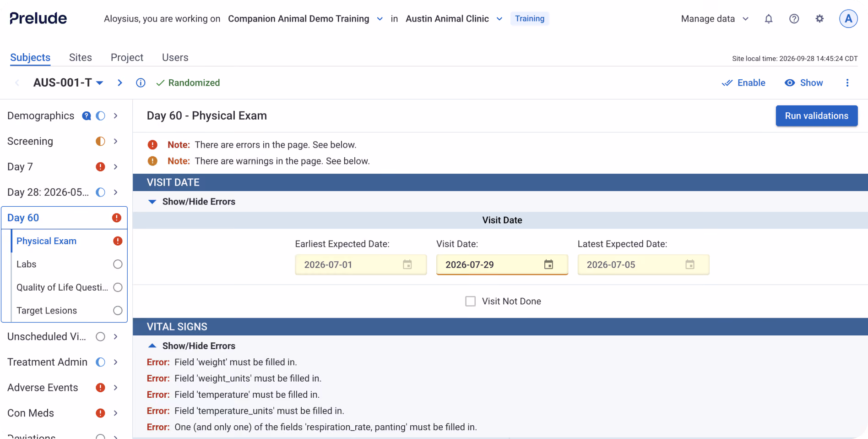The height and width of the screenshot is (439, 868).
Task: Open the Earliest Expected Date calendar icon
Action: coord(407,264)
